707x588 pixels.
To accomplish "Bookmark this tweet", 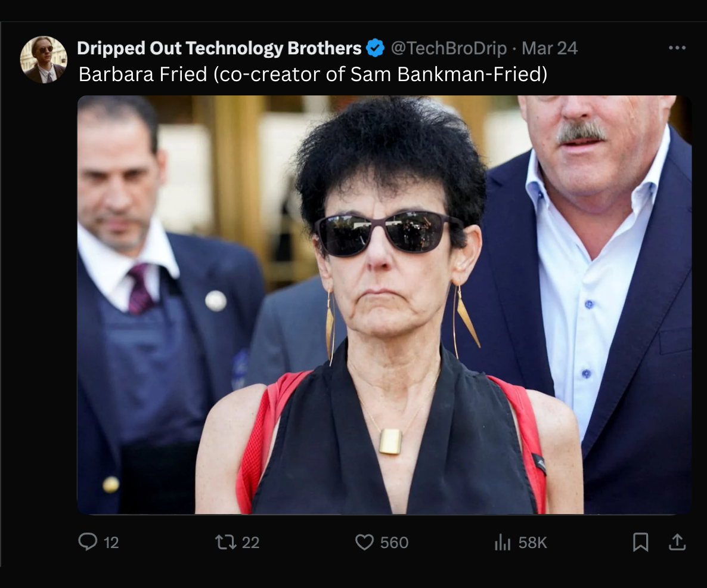I will [x=640, y=541].
